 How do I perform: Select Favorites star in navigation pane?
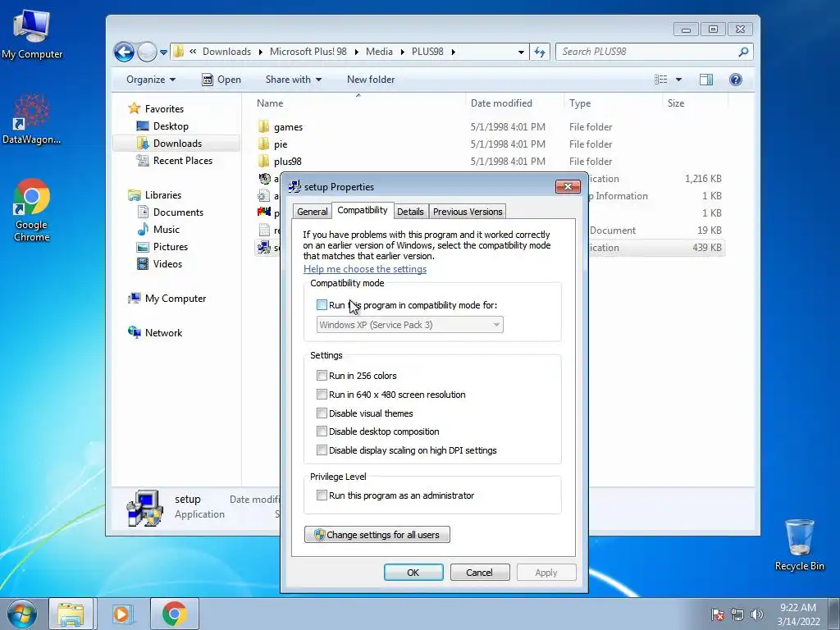click(x=134, y=109)
